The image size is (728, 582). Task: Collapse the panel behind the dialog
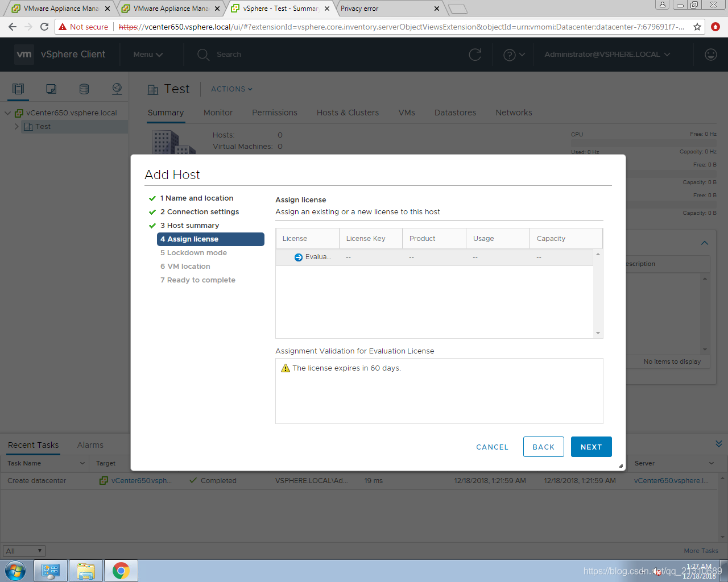coord(705,243)
